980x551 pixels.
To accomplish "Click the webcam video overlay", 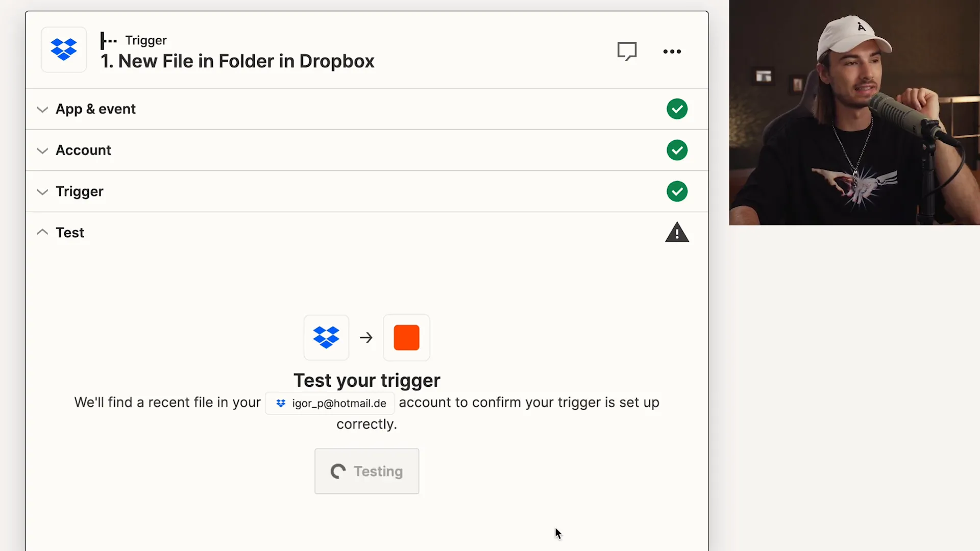I will 854,112.
